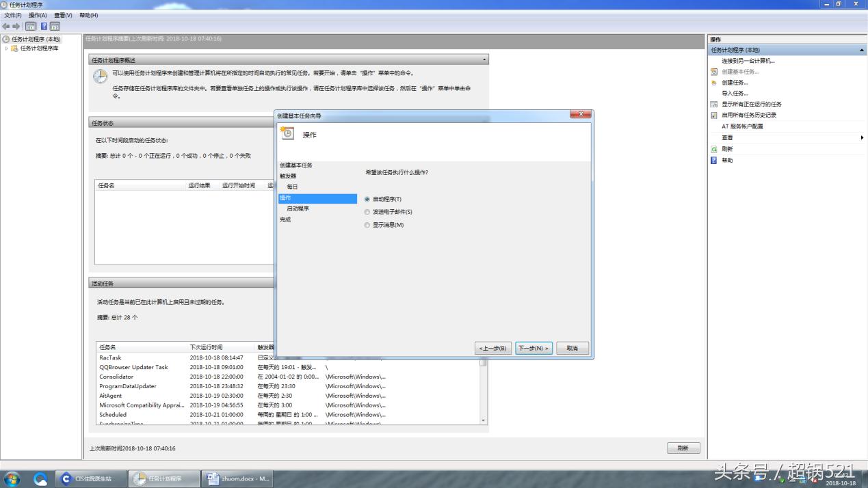
Task: Select the 发送电子邮件(S) radio button
Action: (x=367, y=212)
